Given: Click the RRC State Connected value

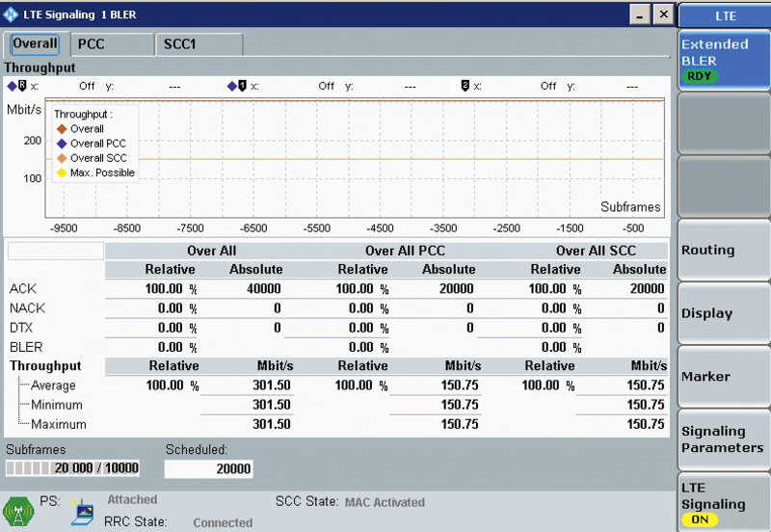Looking at the screenshot, I should point(223,522).
